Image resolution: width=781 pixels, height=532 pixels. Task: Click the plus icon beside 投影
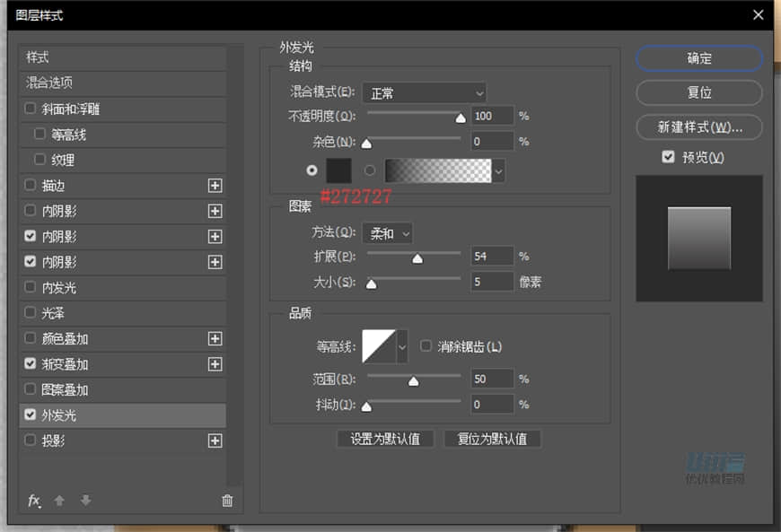pos(215,441)
